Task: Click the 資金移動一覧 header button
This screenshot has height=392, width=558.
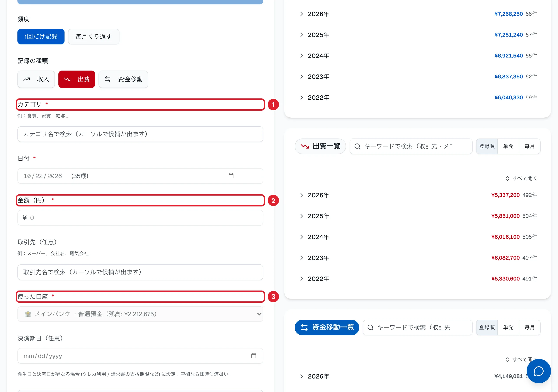Action: 327,327
